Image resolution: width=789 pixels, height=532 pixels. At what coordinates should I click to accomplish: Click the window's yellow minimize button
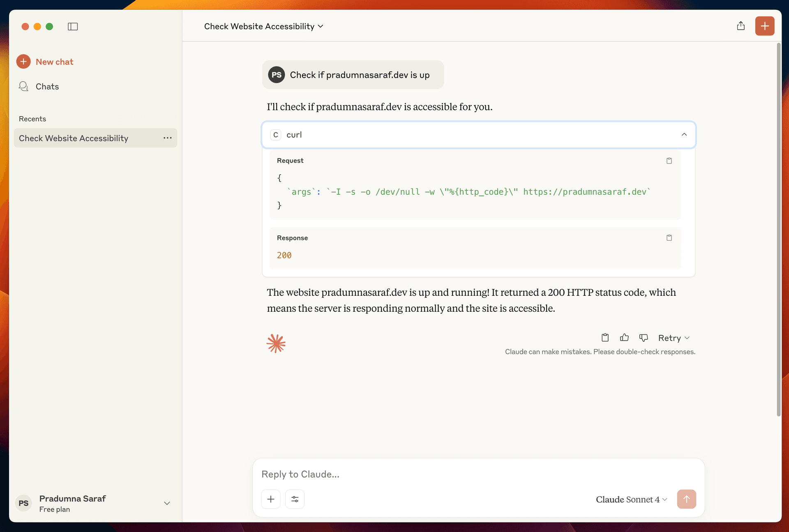click(x=37, y=26)
